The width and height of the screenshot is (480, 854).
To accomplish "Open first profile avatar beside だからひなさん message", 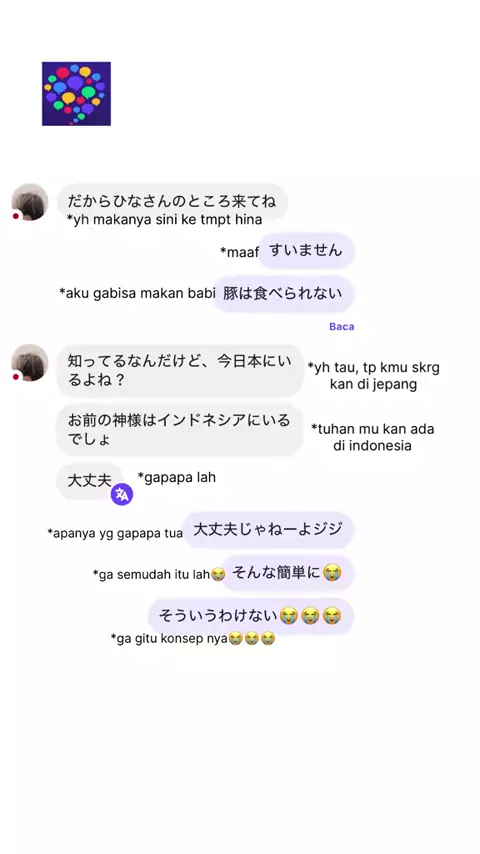I will 30,202.
